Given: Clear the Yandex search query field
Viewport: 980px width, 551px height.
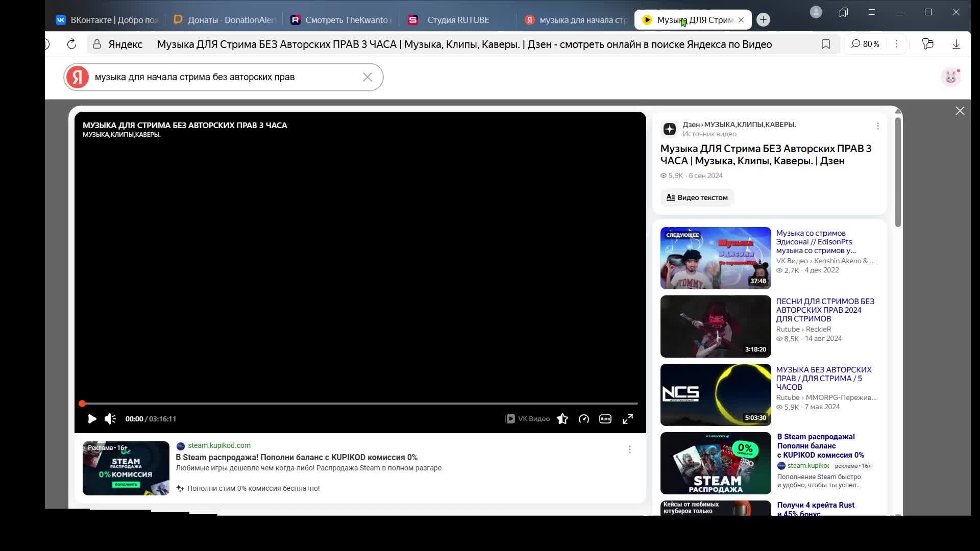Looking at the screenshot, I should pyautogui.click(x=367, y=77).
